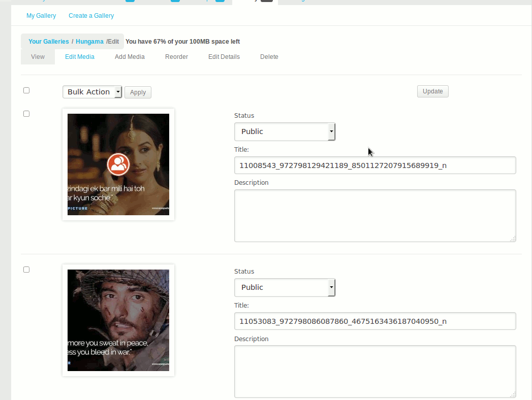Focus the second photo's Description box
532x400 pixels.
click(x=375, y=372)
